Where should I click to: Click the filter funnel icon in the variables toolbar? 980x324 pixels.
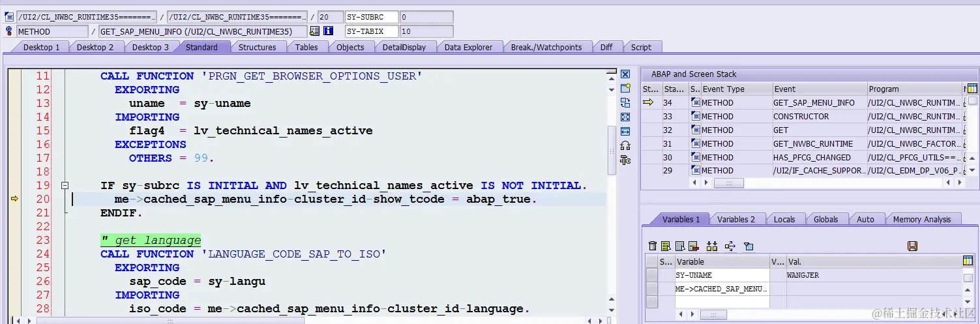point(749,246)
